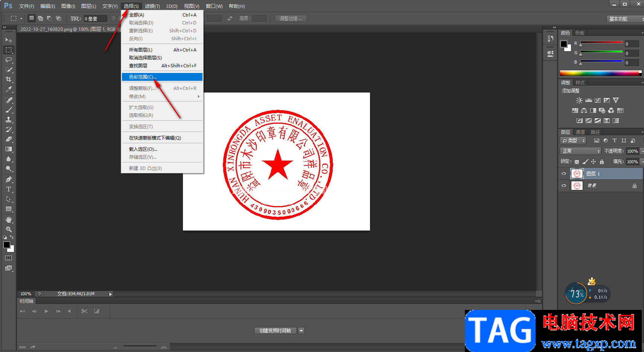The width and height of the screenshot is (644, 352).
Task: Switch to the 色板 tab
Action: [580, 33]
